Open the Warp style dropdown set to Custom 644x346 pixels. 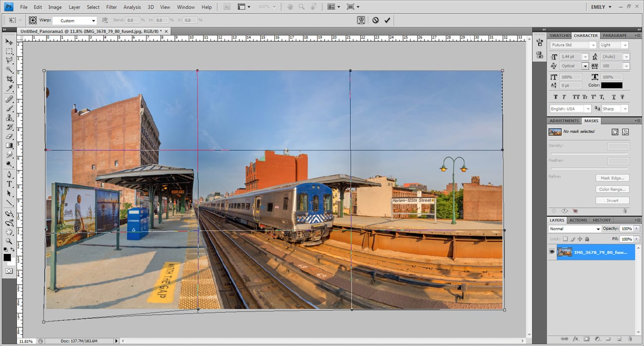tap(74, 21)
